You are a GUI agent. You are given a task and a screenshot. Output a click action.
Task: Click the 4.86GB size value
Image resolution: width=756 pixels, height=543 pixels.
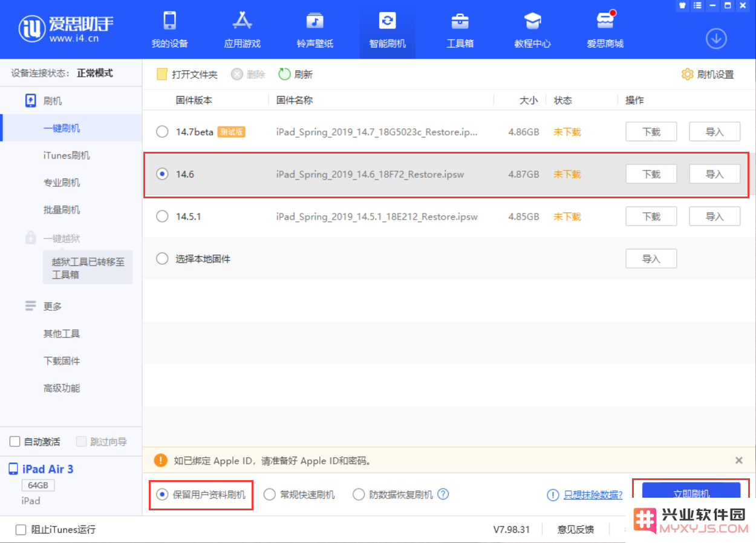524,132
